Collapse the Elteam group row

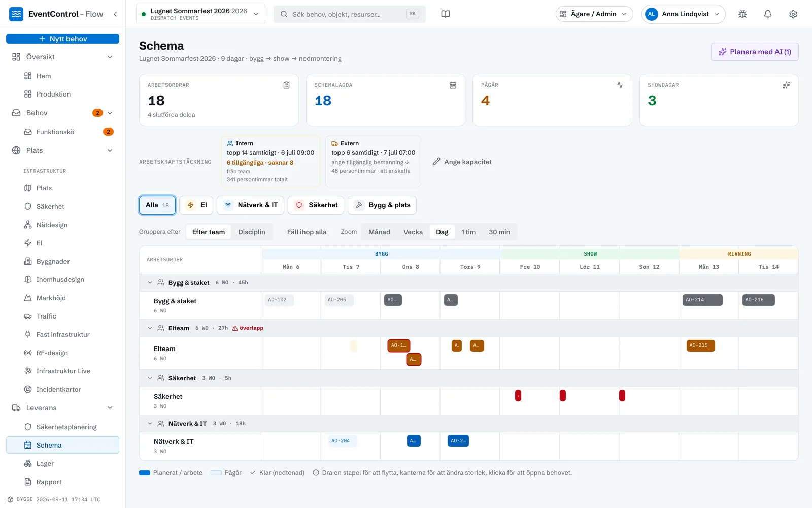pyautogui.click(x=150, y=328)
